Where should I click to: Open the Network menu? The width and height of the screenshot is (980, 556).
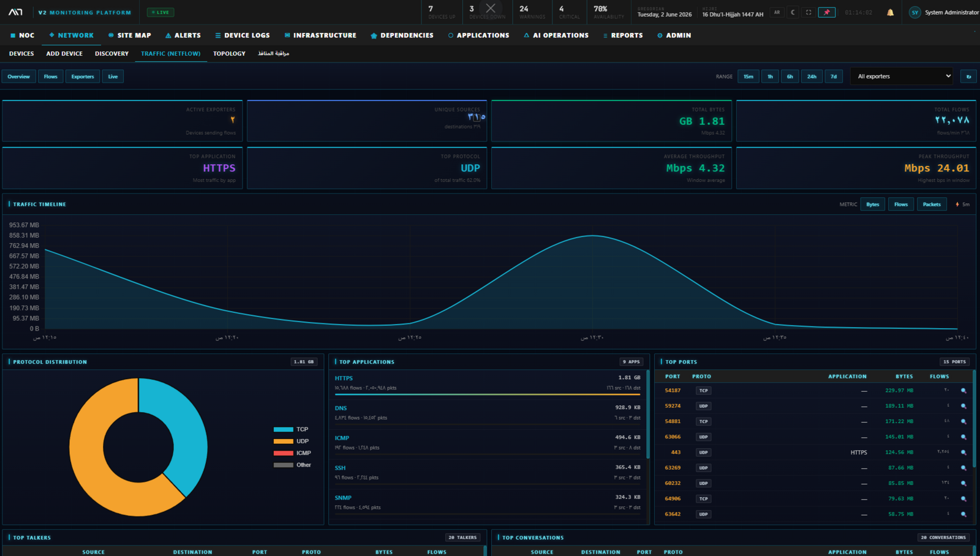pos(72,36)
